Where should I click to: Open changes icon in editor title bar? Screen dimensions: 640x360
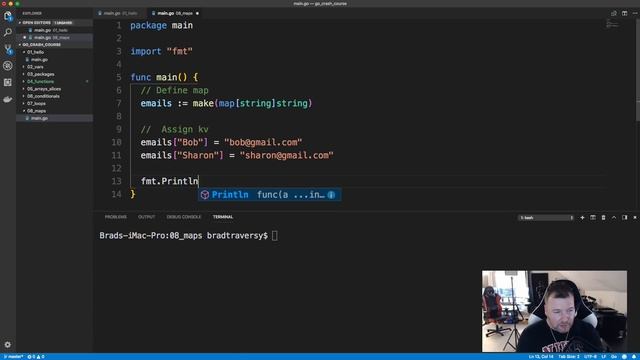[x=614, y=13]
